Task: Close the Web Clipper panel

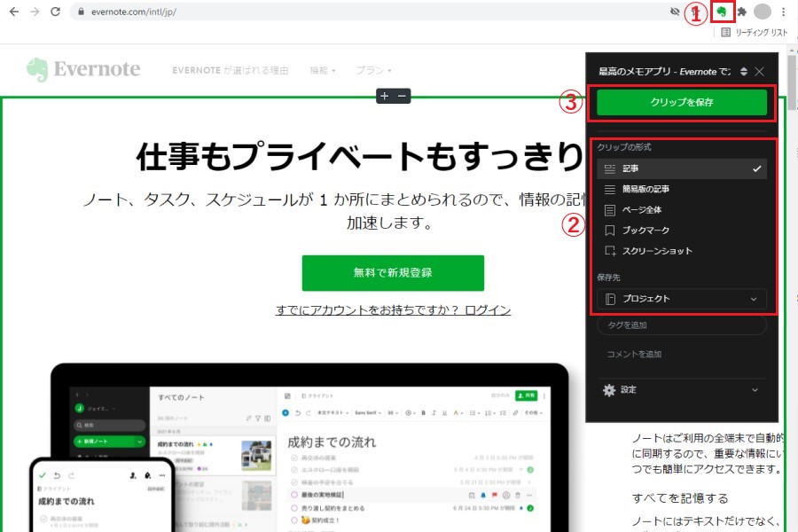Action: [x=759, y=71]
